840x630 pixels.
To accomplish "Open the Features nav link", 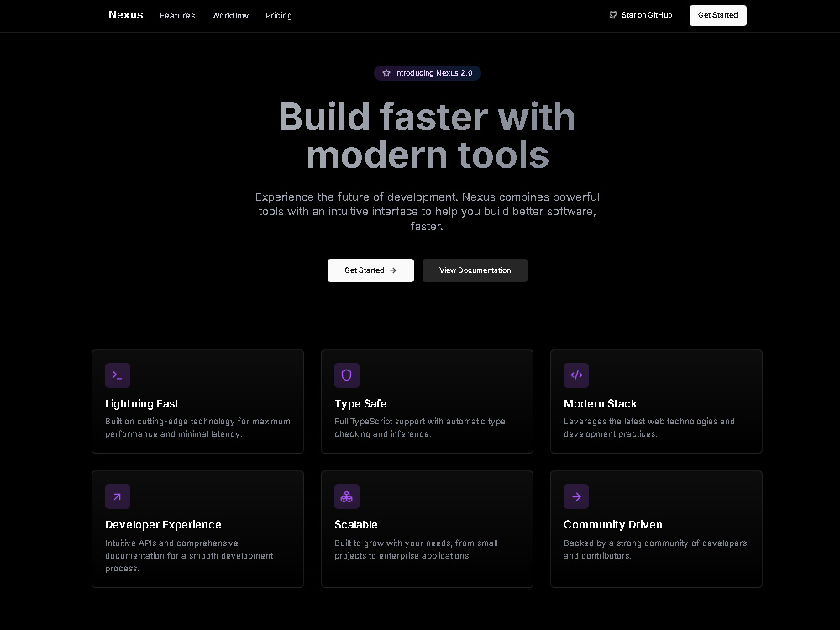I will tap(177, 15).
